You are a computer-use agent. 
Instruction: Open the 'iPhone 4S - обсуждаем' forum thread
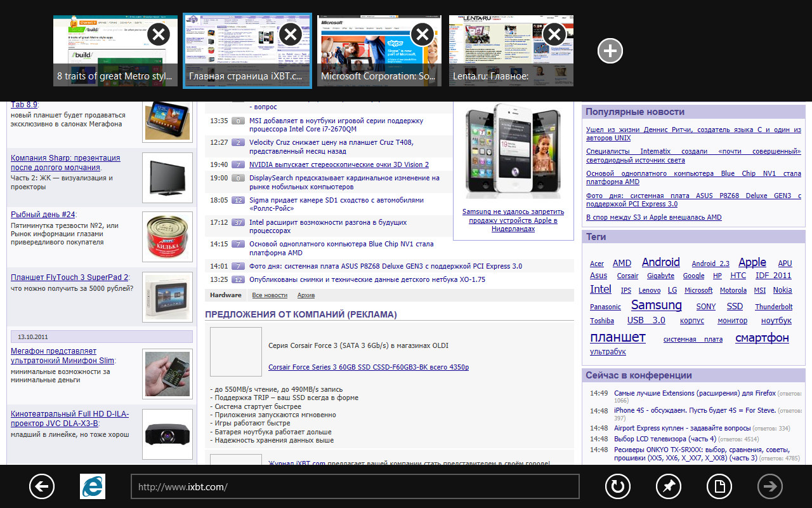click(695, 410)
